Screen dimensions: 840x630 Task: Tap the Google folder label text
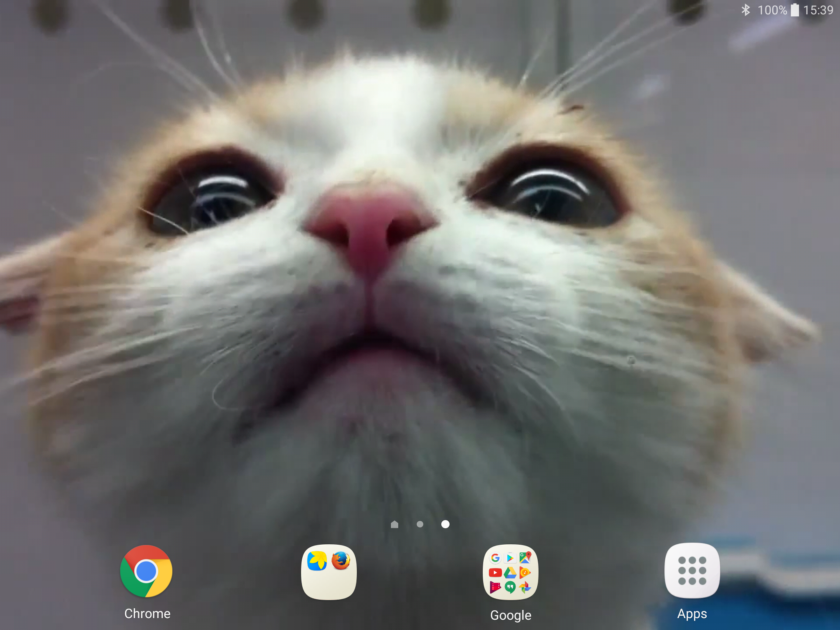(511, 615)
